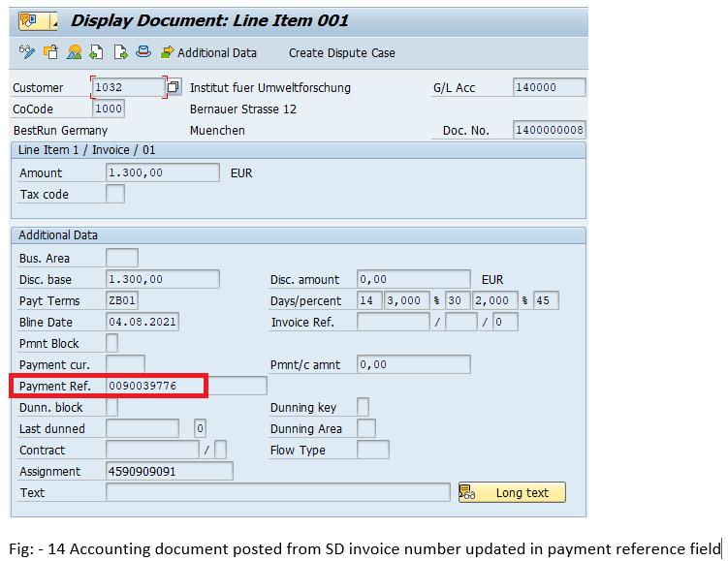Click the Doc. No. field 1400000008
This screenshot has width=728, height=561.
(x=550, y=130)
